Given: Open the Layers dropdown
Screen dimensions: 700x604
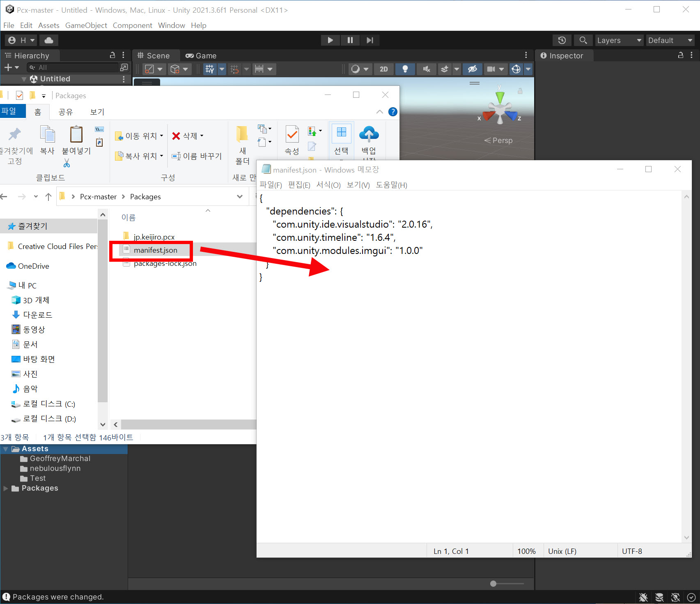Looking at the screenshot, I should [x=619, y=40].
